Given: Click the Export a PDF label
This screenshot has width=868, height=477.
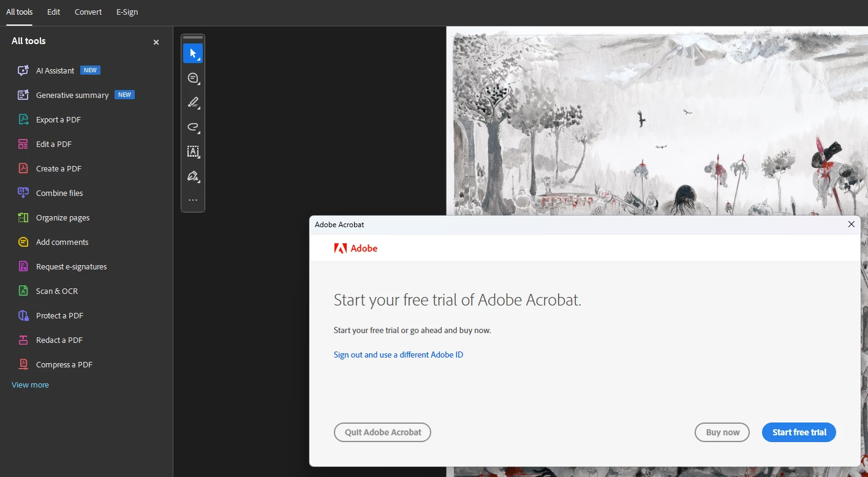Looking at the screenshot, I should coord(58,119).
